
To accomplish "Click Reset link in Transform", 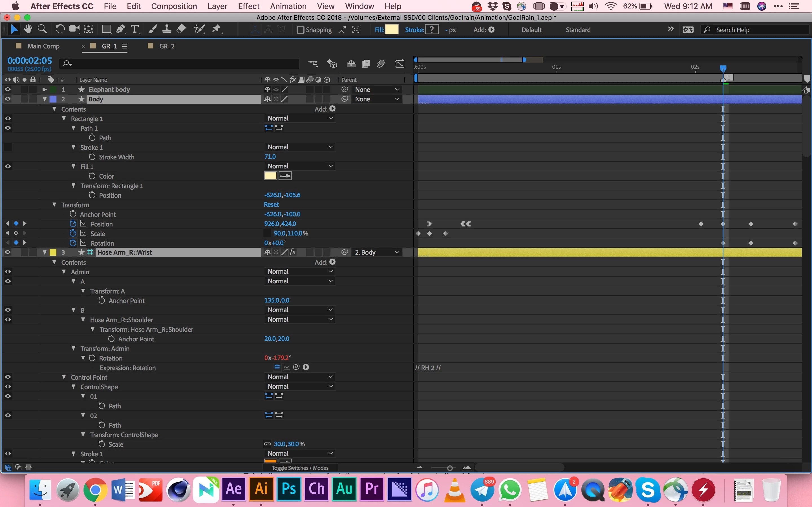I will tap(271, 204).
